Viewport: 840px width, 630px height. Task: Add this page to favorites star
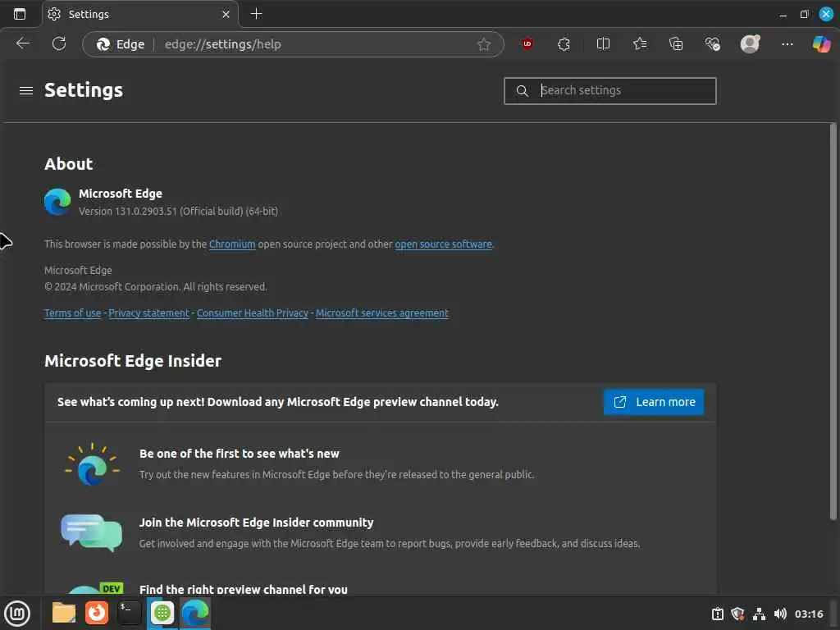pos(484,44)
